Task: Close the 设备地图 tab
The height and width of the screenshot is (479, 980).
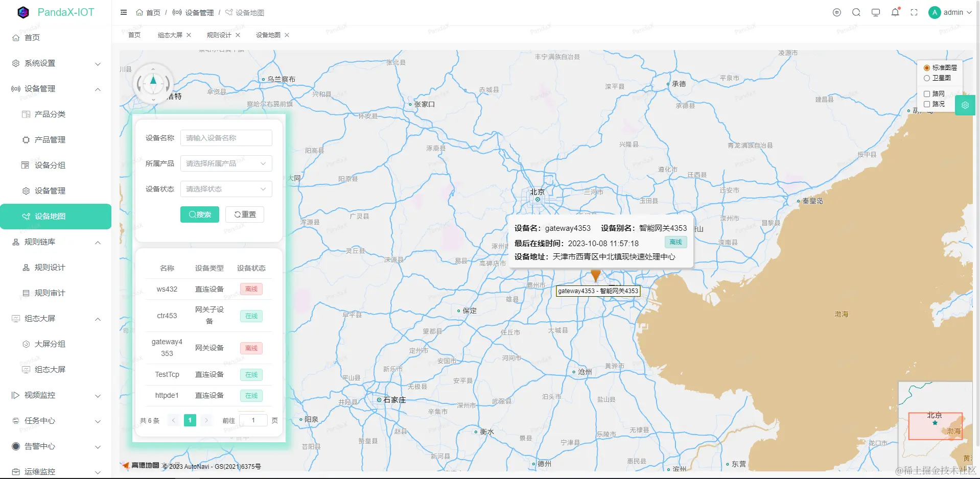Action: [x=287, y=35]
